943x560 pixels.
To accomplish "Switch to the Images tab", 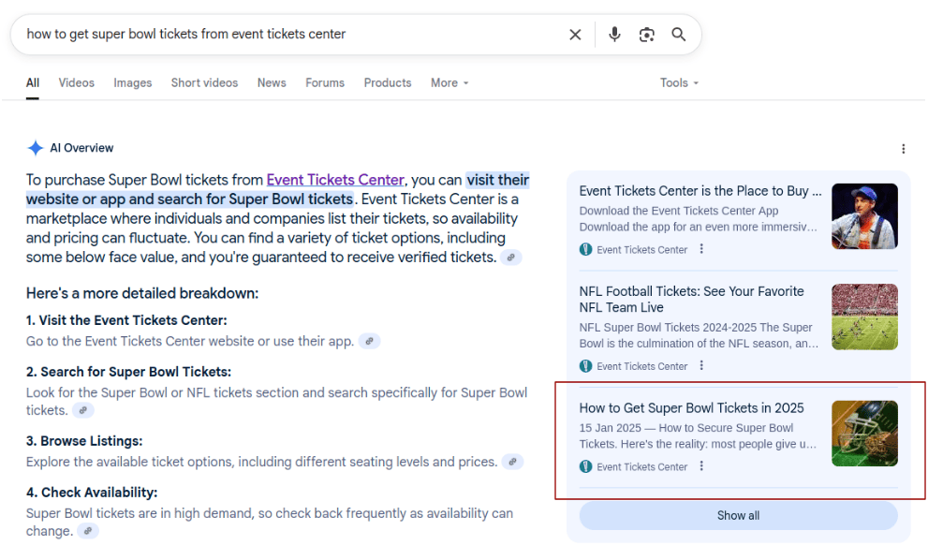I will [132, 82].
